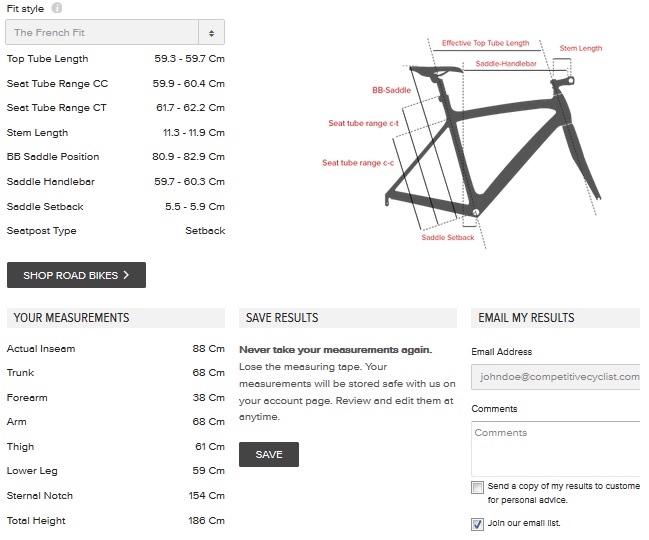Click the SHOP ROAD BIKES button
Screen dimensions: 649x540
click(x=76, y=275)
